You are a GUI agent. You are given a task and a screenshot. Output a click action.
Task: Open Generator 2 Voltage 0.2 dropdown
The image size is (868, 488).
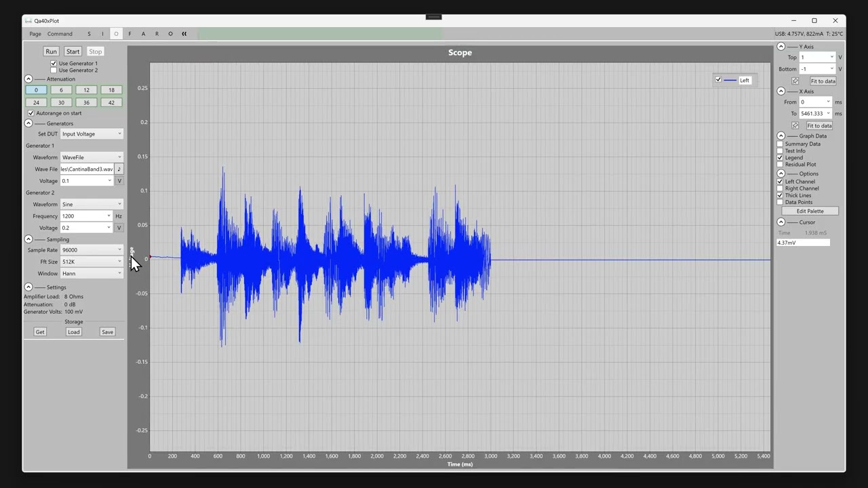point(86,228)
